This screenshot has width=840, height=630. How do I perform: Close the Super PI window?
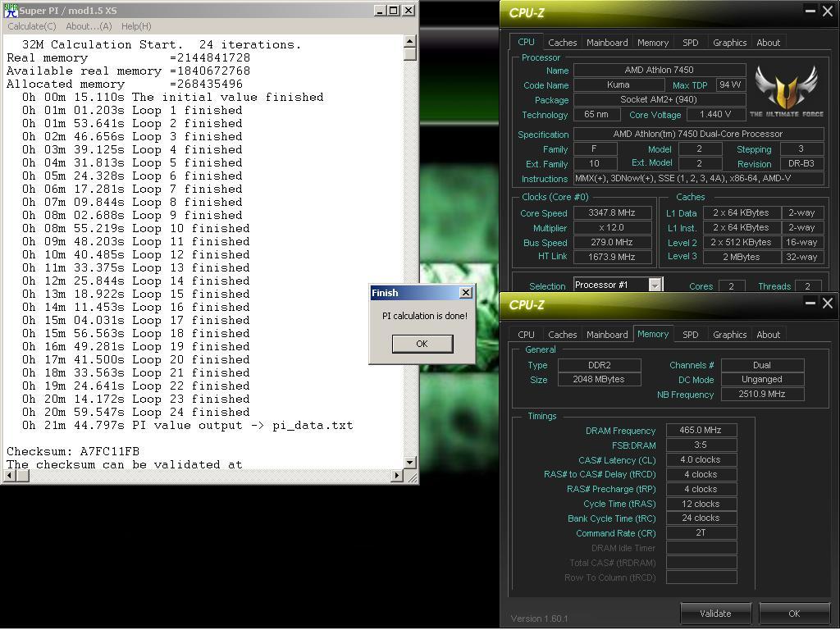coord(409,10)
